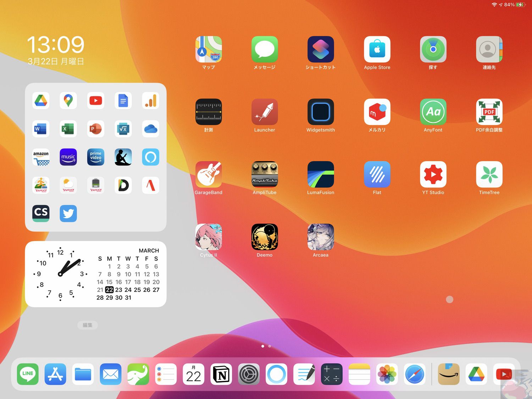Open the Kindle app in the widget panel
The height and width of the screenshot is (399, 532).
coord(123,157)
